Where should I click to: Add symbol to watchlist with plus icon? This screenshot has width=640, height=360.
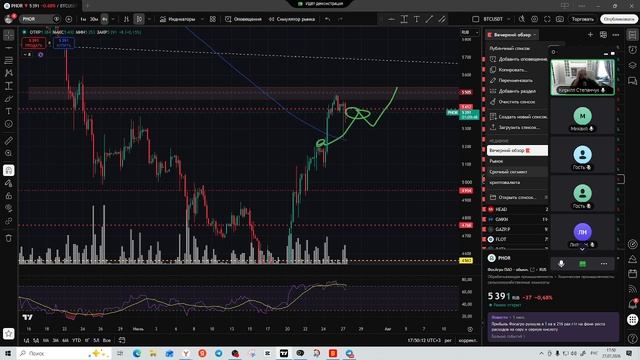(590, 35)
